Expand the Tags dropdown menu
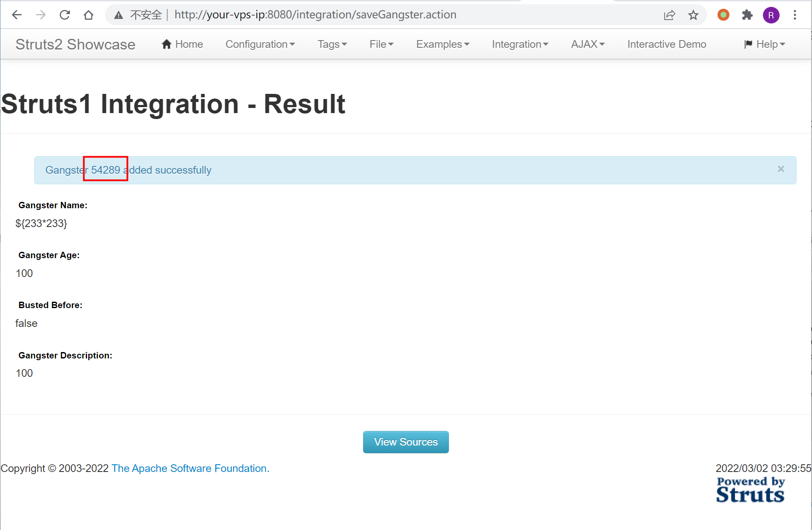 [x=332, y=44]
